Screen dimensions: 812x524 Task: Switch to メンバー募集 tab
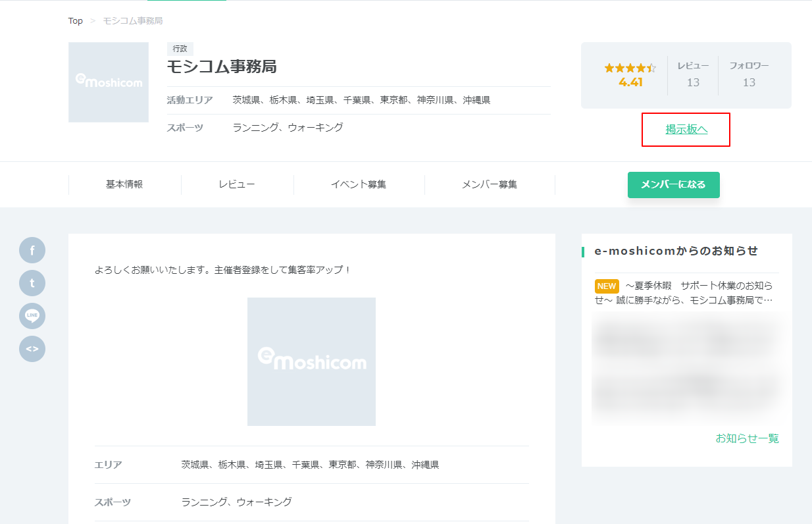490,184
